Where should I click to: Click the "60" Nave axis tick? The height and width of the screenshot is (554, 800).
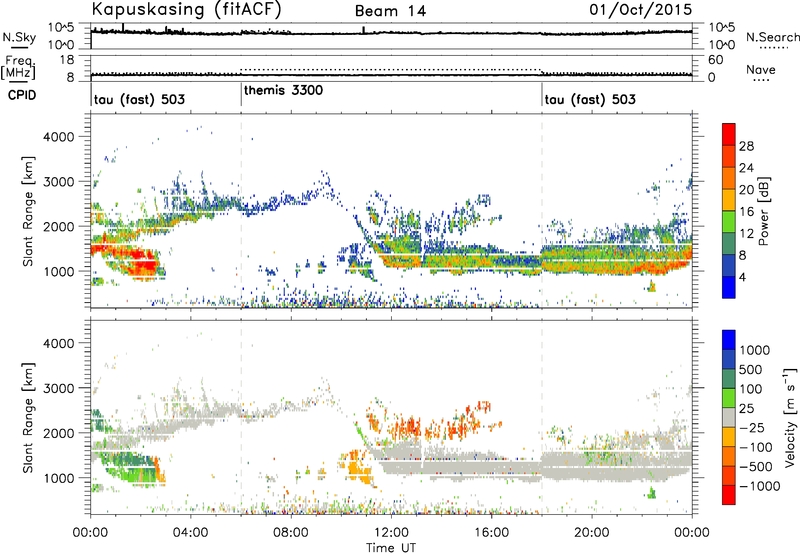click(x=715, y=60)
